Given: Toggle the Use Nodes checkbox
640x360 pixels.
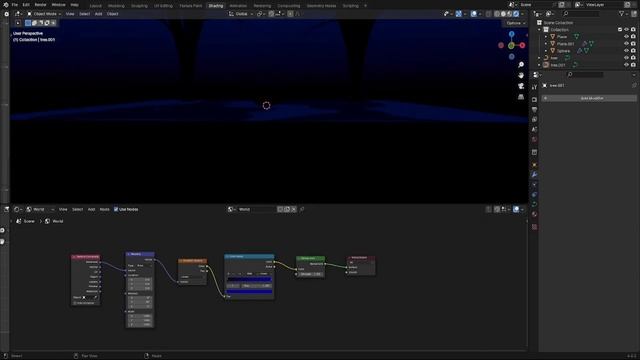Looking at the screenshot, I should [116, 209].
